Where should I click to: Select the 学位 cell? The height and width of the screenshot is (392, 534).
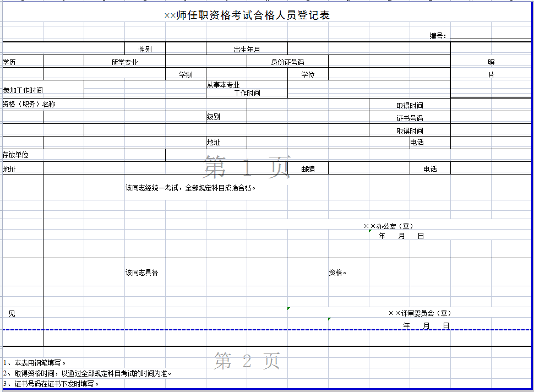click(308, 74)
